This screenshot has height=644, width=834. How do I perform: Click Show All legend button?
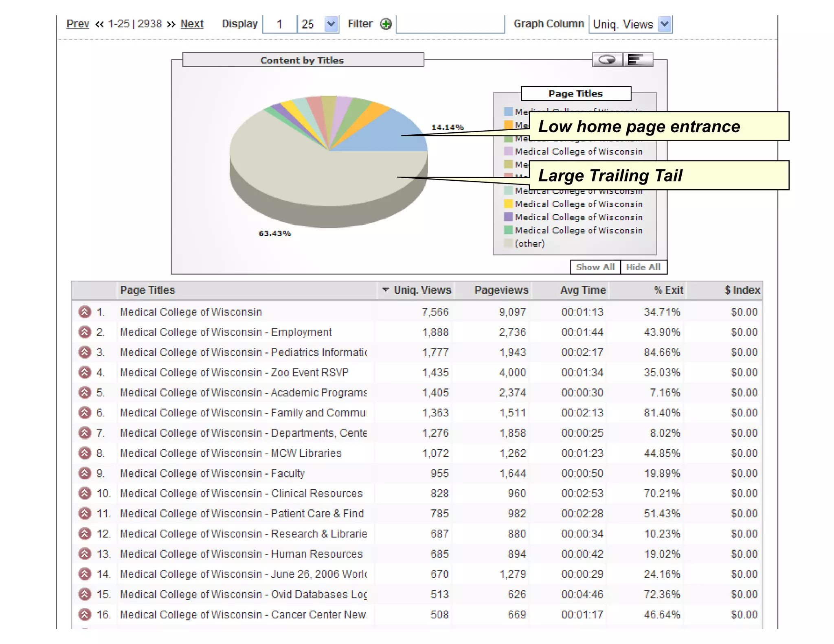pos(595,267)
